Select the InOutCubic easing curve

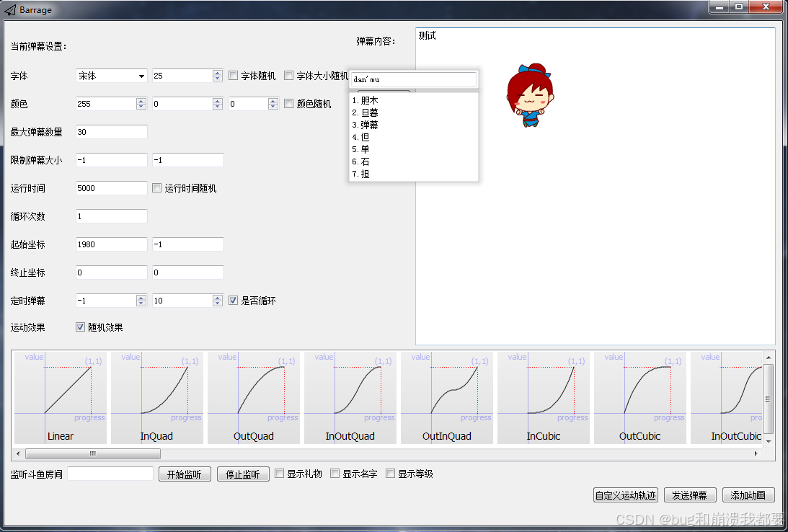(x=727, y=397)
